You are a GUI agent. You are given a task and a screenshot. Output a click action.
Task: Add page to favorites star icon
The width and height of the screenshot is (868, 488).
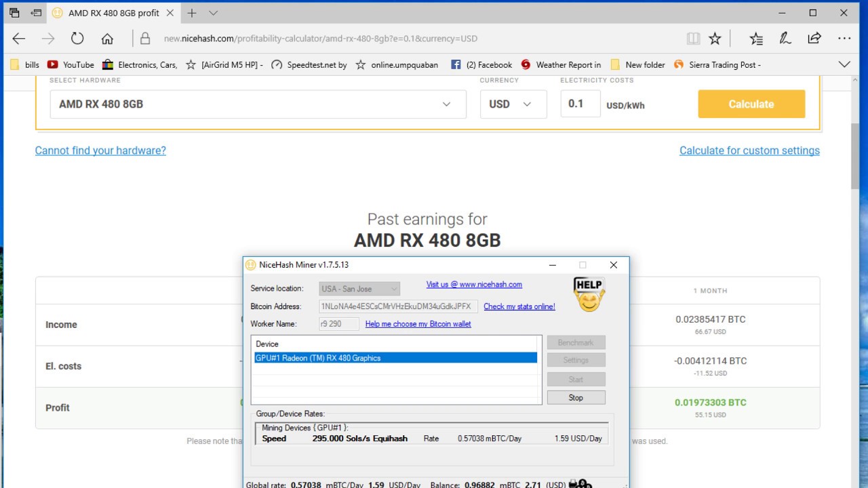tap(715, 39)
